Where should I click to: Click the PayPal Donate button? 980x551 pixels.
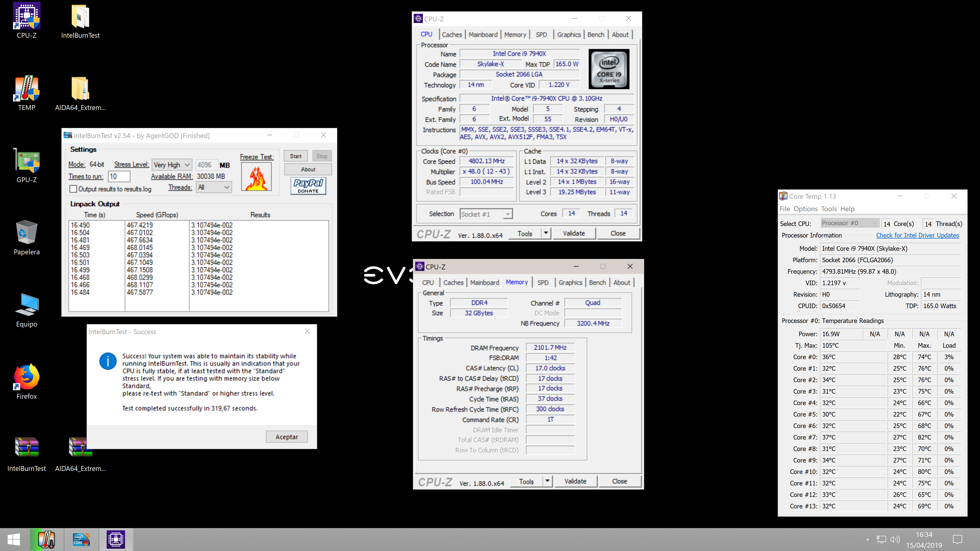point(308,186)
